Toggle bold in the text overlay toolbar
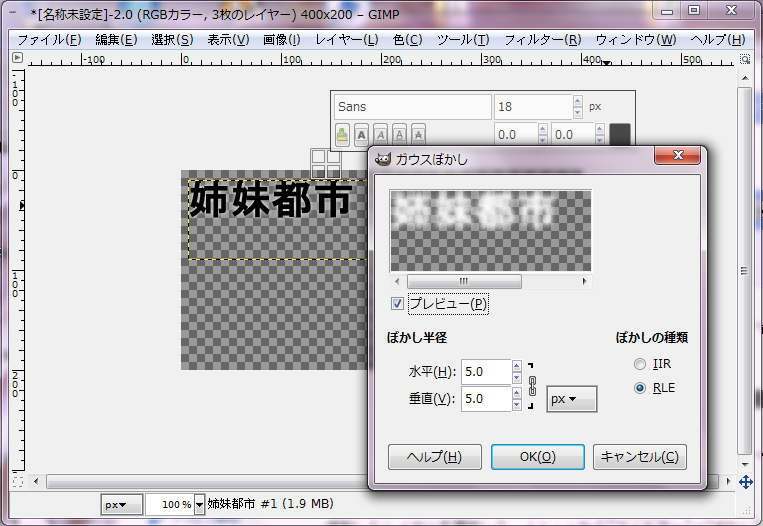 pyautogui.click(x=362, y=135)
